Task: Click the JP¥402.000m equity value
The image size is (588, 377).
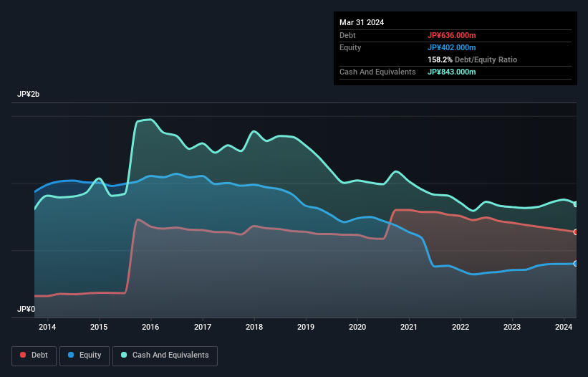Action: pyautogui.click(x=451, y=47)
